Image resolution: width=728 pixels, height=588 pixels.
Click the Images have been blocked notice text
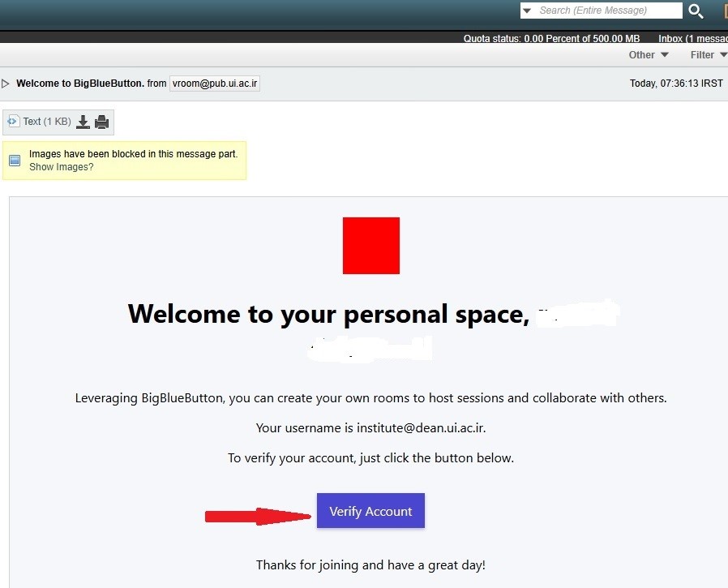[133, 154]
